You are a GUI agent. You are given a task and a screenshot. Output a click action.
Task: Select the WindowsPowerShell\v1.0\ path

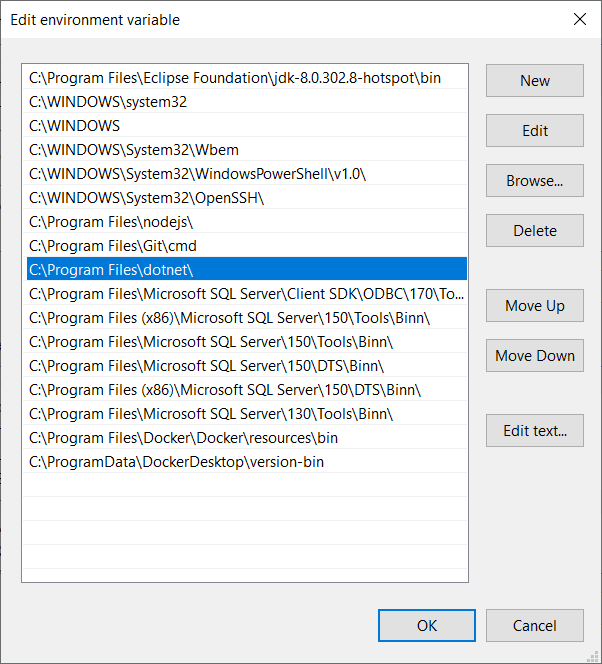(x=247, y=174)
